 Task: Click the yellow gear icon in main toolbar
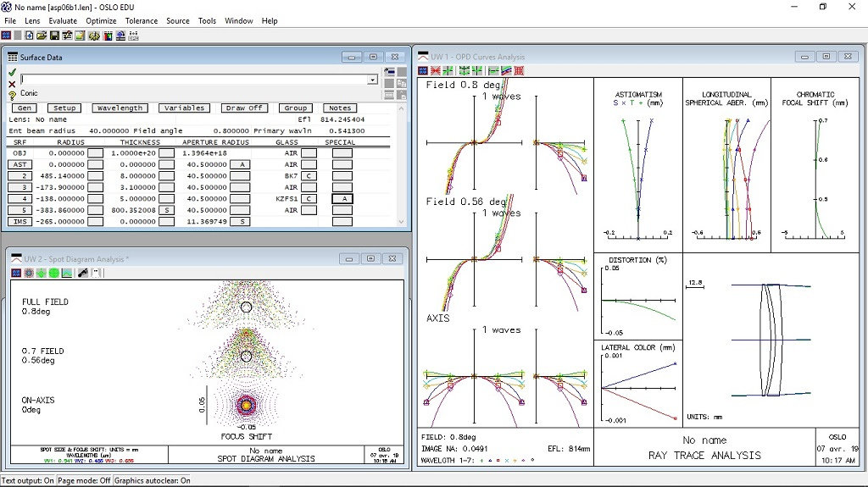(94, 36)
